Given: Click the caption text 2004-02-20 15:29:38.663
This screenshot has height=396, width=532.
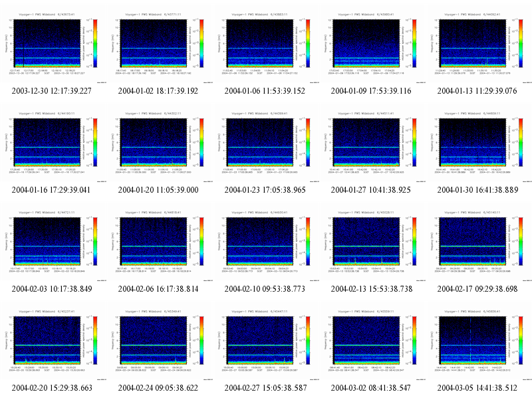Looking at the screenshot, I should point(52,388).
